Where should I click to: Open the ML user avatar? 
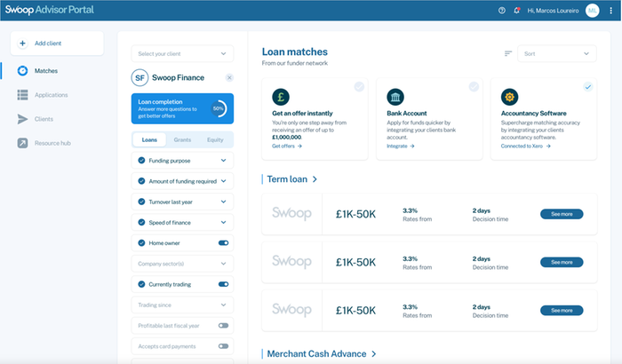(x=593, y=11)
